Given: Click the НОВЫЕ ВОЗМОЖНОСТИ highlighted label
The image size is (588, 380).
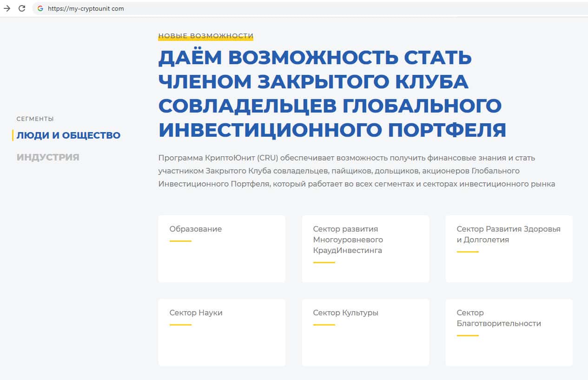Looking at the screenshot, I should pos(205,36).
